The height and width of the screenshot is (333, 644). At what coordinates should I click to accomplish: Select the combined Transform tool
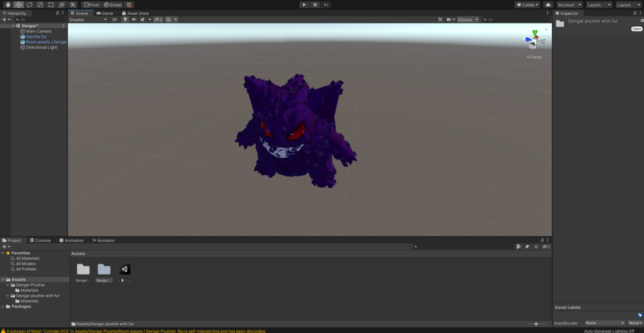click(x=62, y=5)
